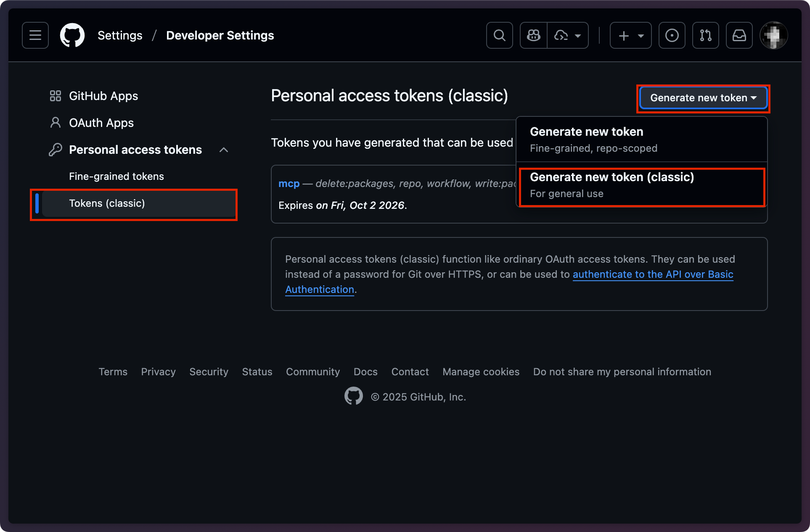
Task: Toggle the Generate new token dropdown button
Action: (703, 98)
